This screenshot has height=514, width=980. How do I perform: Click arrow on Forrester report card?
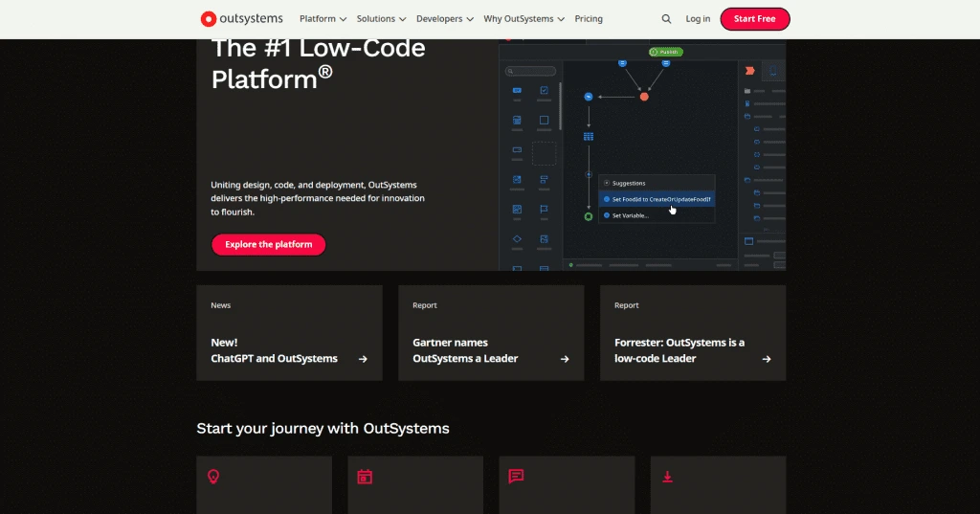pos(767,359)
